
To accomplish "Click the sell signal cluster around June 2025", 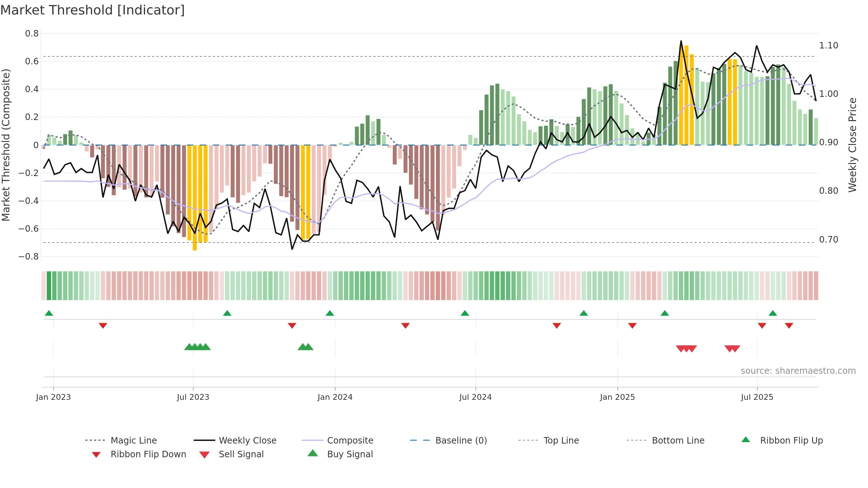I will [732, 349].
